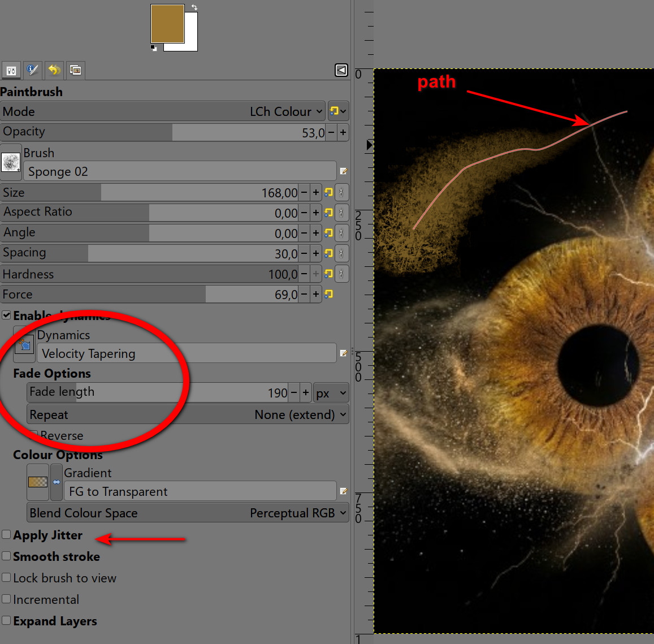Image resolution: width=654 pixels, height=644 pixels.
Task: Enable the Apply Jitter checkbox
Action: 7,535
